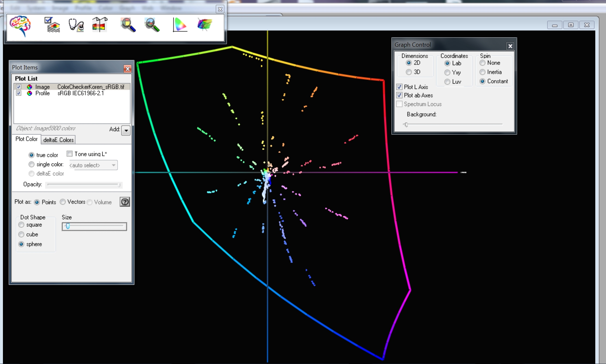Uncheck Plot ab Axes
The image size is (606, 364).
click(x=400, y=95)
